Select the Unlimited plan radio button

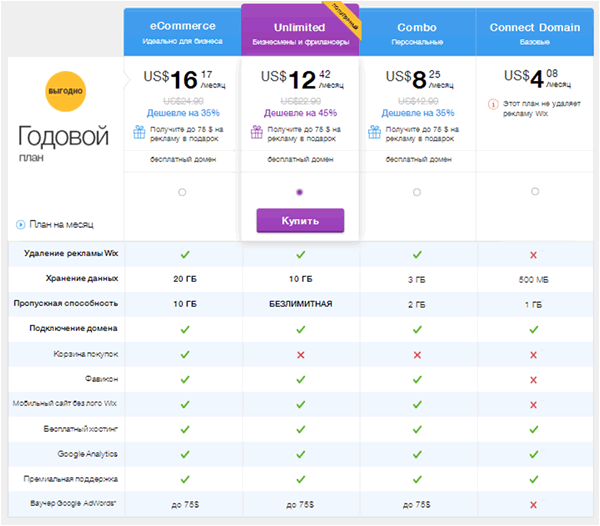[300, 192]
